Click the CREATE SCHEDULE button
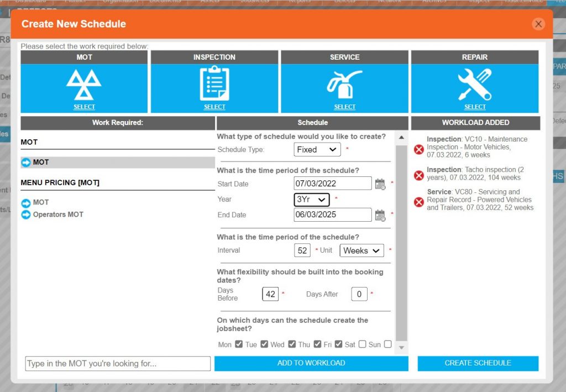Viewport: 566px width, 392px height. coord(478,363)
